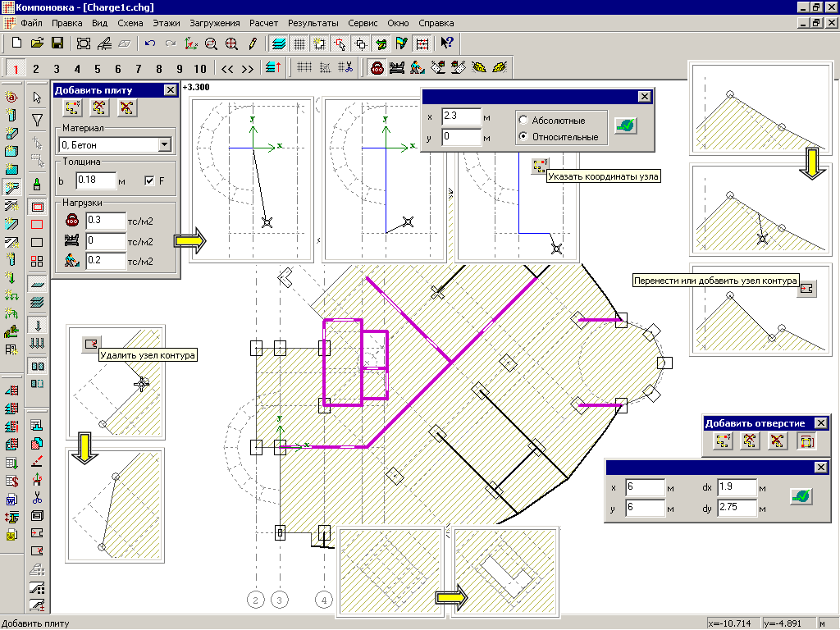Click the 100 weight load toolbar icon
This screenshot has width=840, height=630.
(377, 68)
